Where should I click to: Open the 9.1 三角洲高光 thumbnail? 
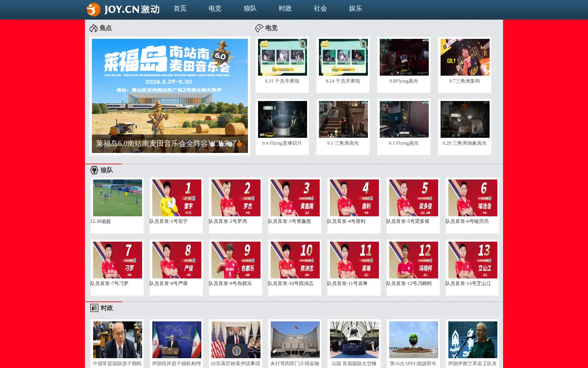tap(343, 119)
